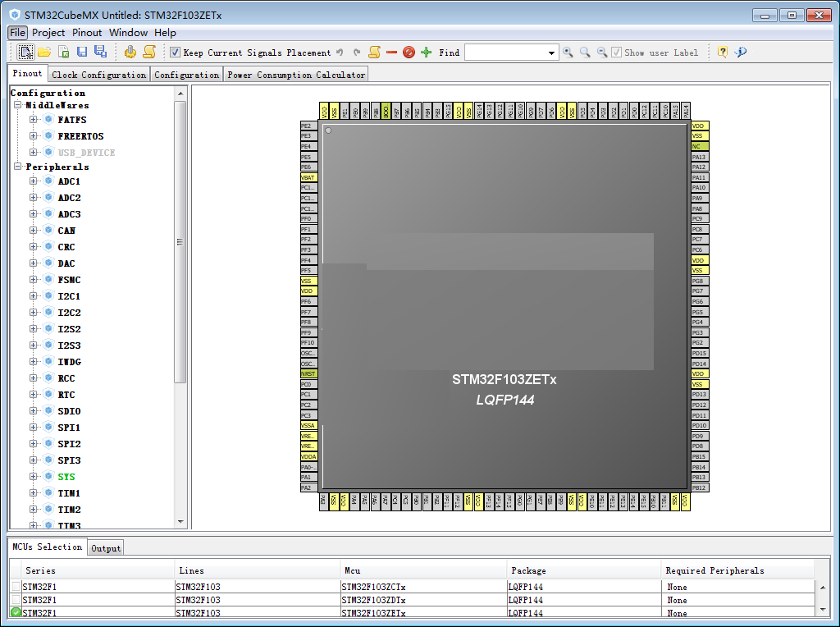The image size is (840, 627).
Task: Click the yellow question mark help icon
Action: click(723, 52)
